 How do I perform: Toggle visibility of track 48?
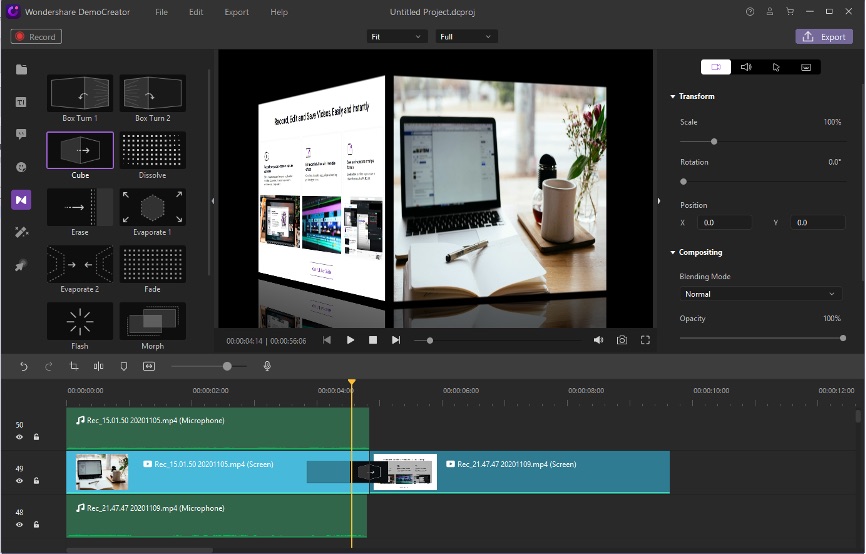point(19,524)
